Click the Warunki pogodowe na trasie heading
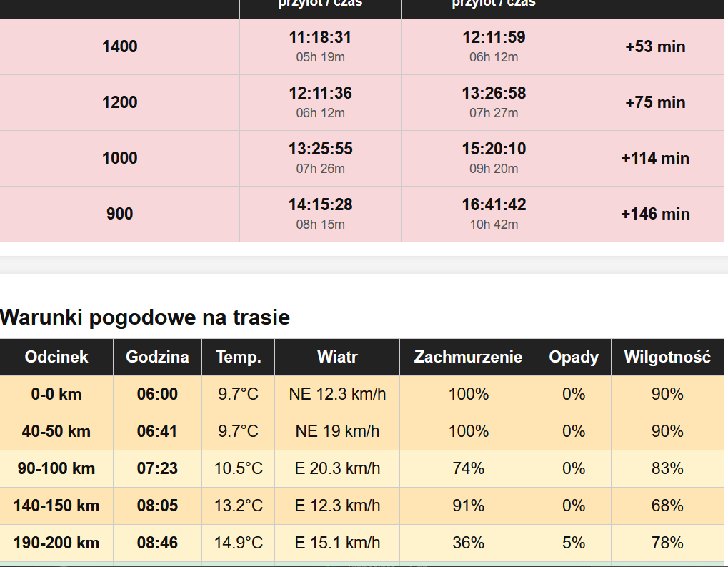Viewport: 728px width, 567px height. pyautogui.click(x=145, y=317)
